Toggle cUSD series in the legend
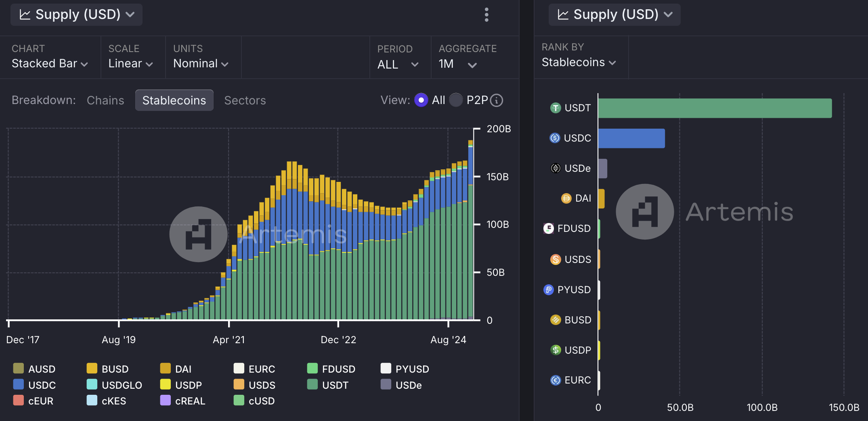868x421 pixels. 254,401
